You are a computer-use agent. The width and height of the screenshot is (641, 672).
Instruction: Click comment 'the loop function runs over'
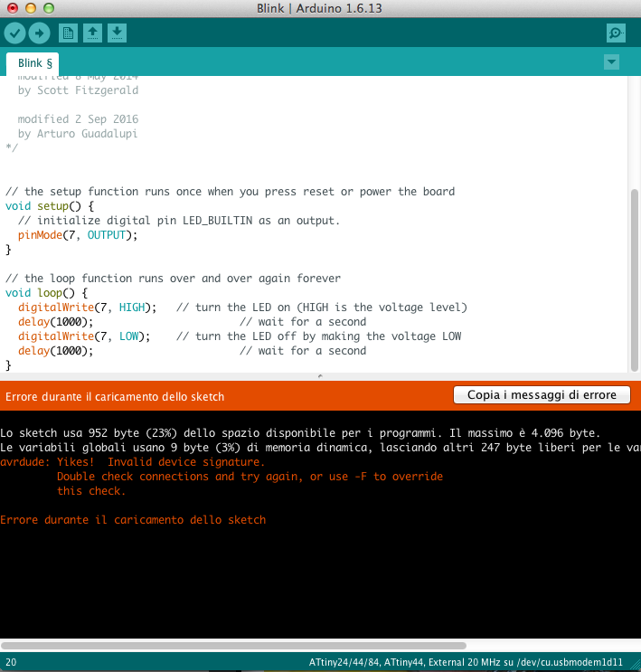click(x=173, y=279)
